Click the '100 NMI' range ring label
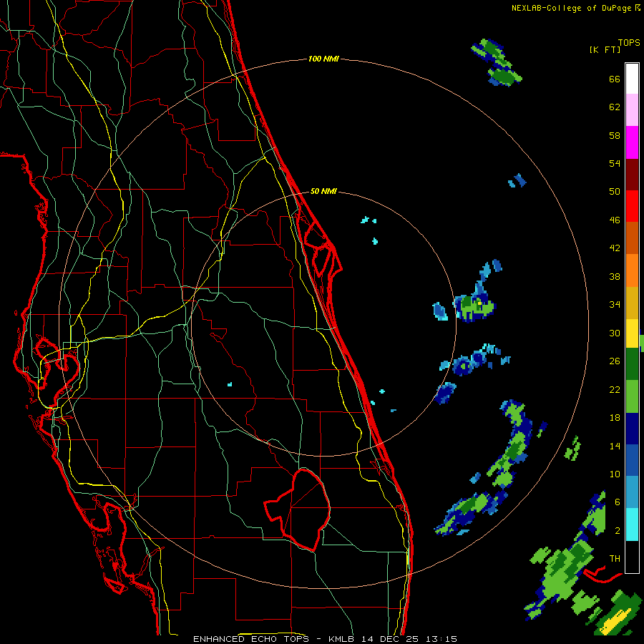 point(323,59)
